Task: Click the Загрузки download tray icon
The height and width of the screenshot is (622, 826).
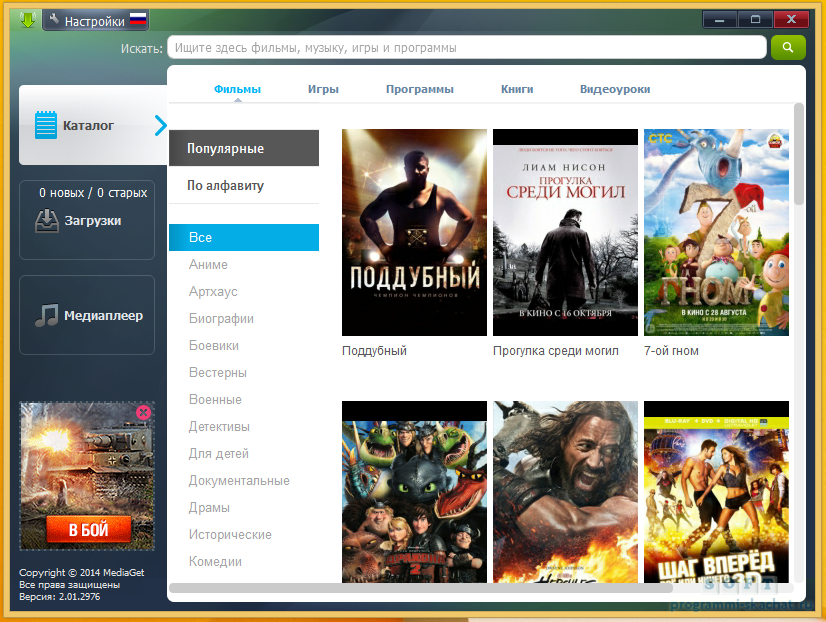Action: pyautogui.click(x=46, y=221)
